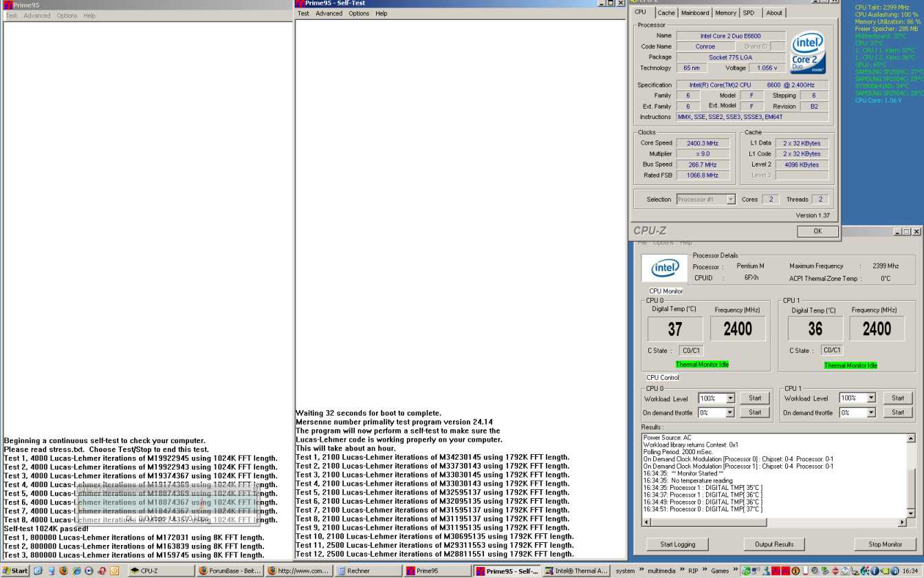The image size is (924, 578).
Task: Click the Results horizontal scrollbar left arrow
Action: point(646,522)
